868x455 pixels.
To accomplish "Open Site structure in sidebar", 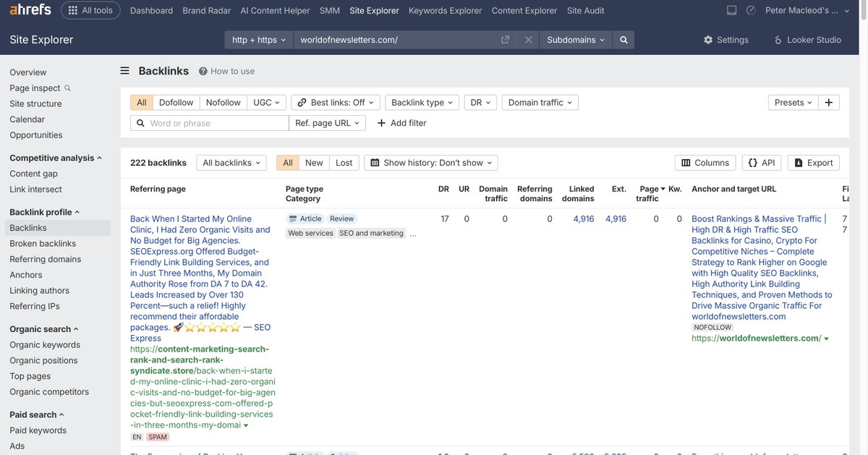I will tap(35, 103).
